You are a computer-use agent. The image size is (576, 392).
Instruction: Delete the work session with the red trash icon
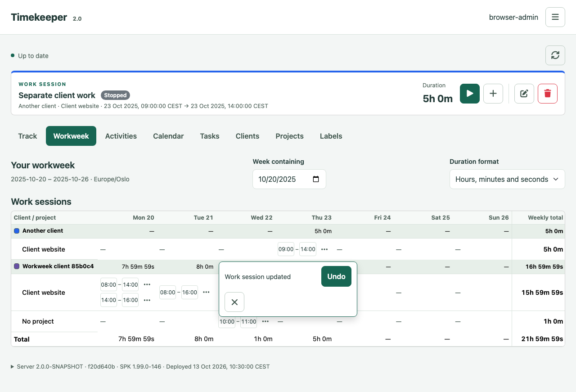tap(548, 94)
